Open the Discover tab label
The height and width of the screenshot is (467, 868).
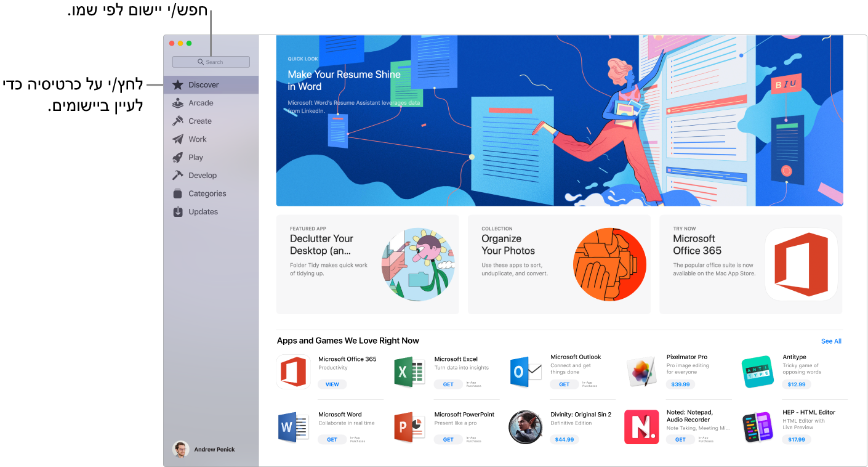pos(204,85)
